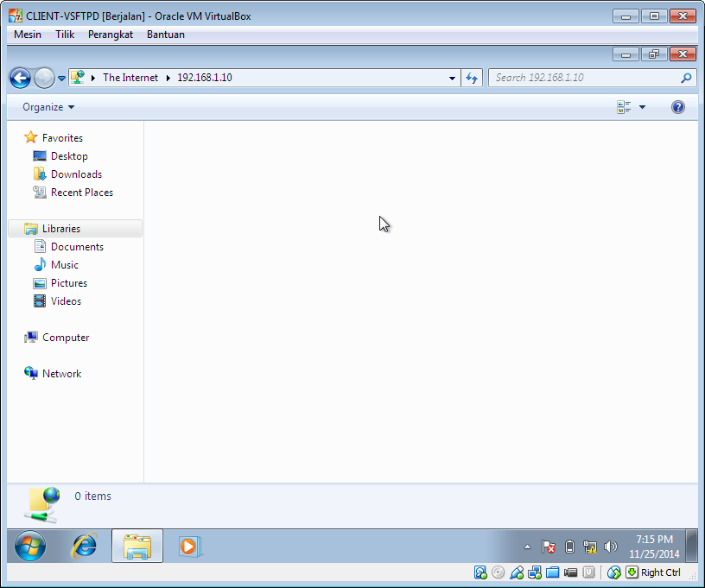Expand address bar history dropdown
Image resolution: width=705 pixels, height=588 pixels.
click(x=452, y=78)
